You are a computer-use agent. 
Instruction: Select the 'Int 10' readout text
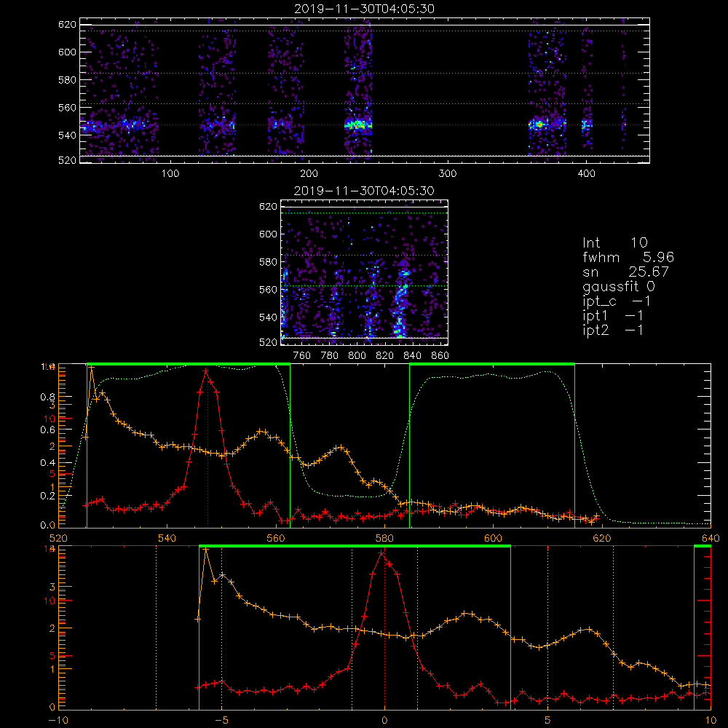(614, 243)
